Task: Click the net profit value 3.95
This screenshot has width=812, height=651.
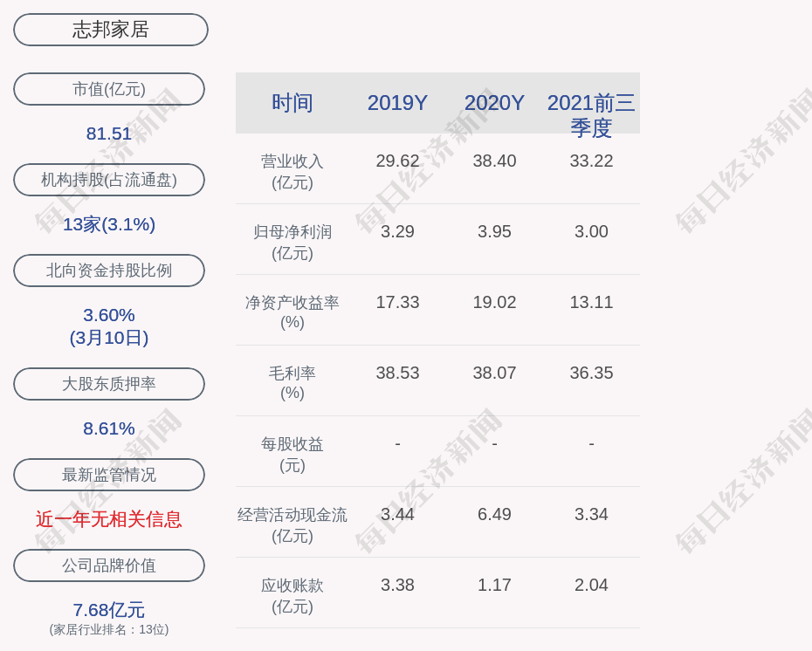Action: click(x=494, y=231)
